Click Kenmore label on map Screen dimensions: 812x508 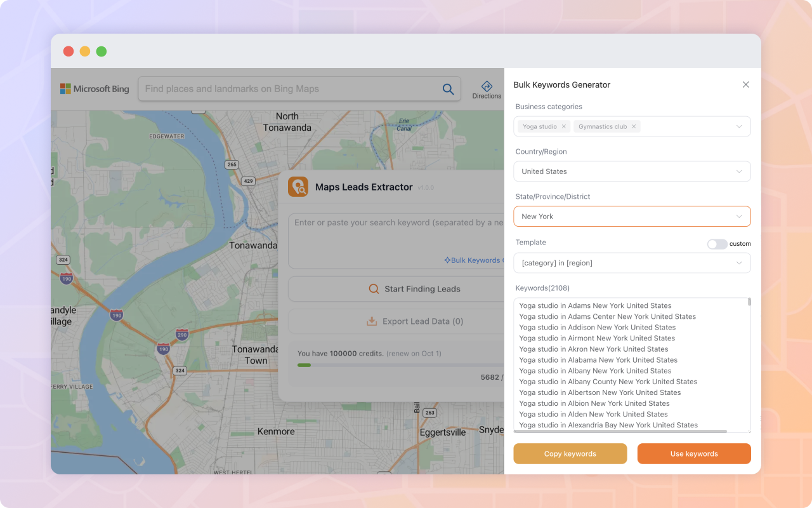[x=276, y=432]
